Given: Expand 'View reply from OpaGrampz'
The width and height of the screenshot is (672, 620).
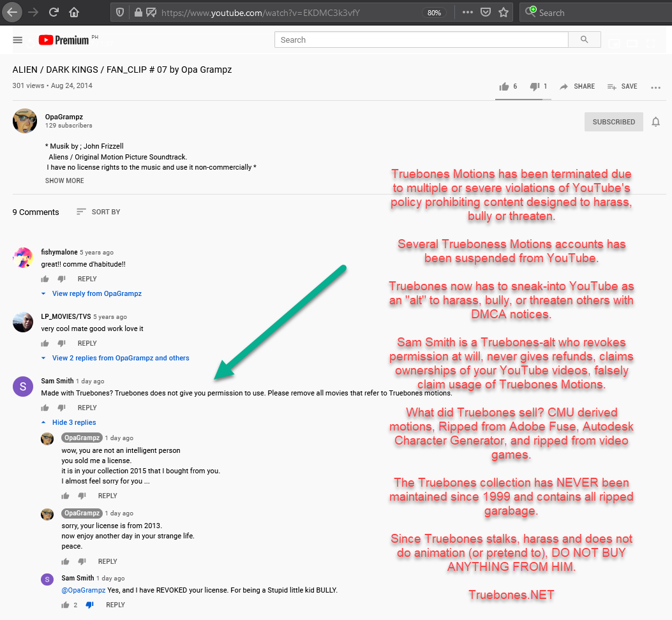Looking at the screenshot, I should click(x=97, y=293).
